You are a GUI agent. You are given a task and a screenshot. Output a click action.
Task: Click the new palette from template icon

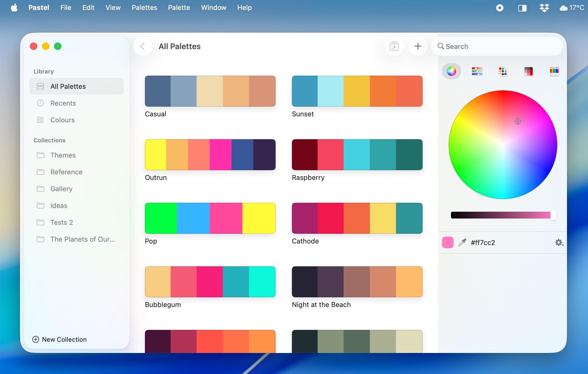(x=394, y=46)
